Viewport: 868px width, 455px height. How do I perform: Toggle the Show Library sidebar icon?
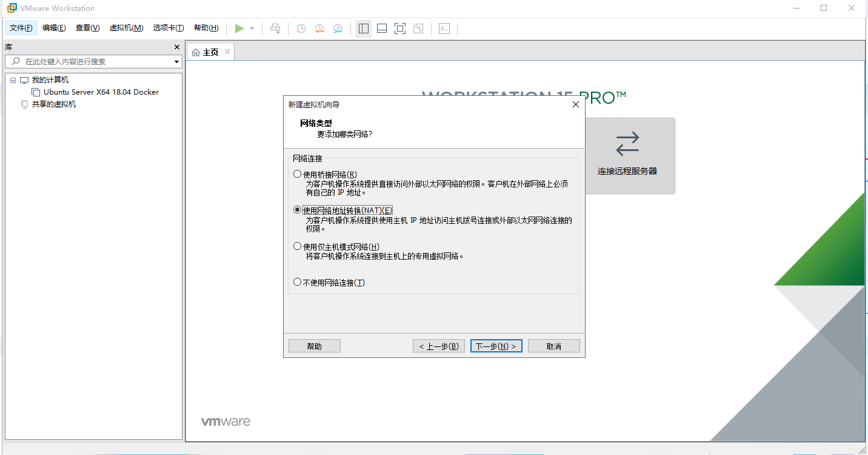point(364,29)
